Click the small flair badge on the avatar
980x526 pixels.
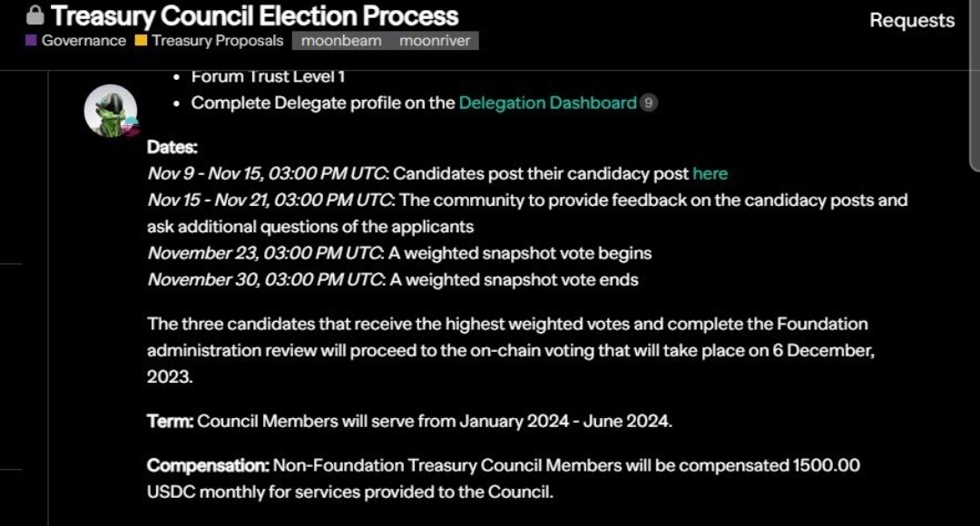pyautogui.click(x=131, y=128)
